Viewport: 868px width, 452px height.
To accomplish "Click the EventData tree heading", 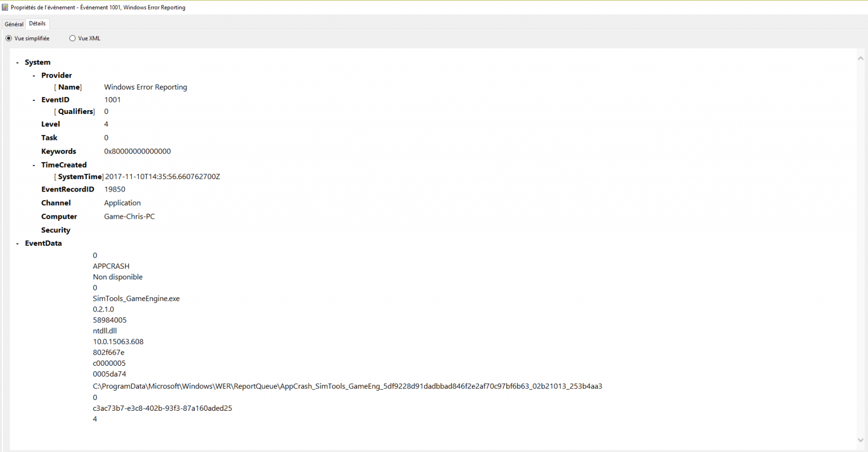I will click(43, 244).
